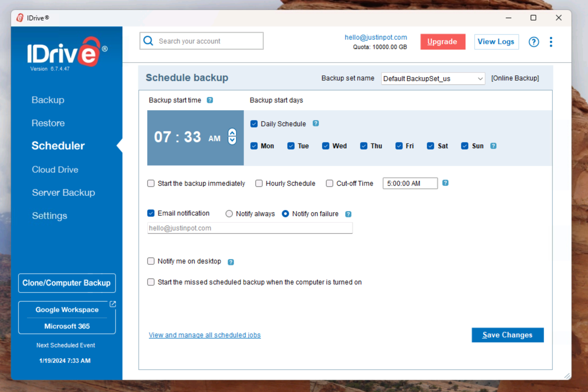Open Server Backup in sidebar
The height and width of the screenshot is (392, 588).
pyautogui.click(x=63, y=192)
